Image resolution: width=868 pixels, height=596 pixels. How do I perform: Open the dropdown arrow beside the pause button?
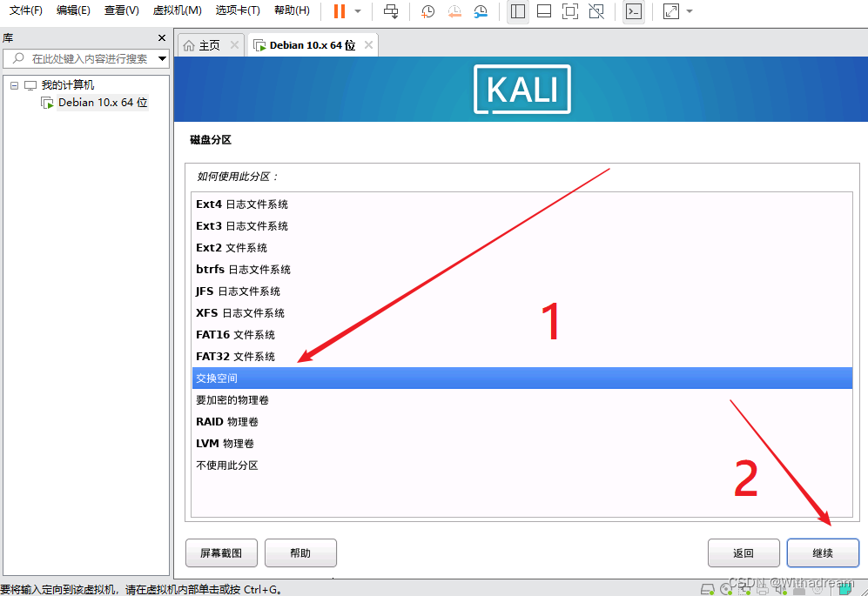(358, 11)
